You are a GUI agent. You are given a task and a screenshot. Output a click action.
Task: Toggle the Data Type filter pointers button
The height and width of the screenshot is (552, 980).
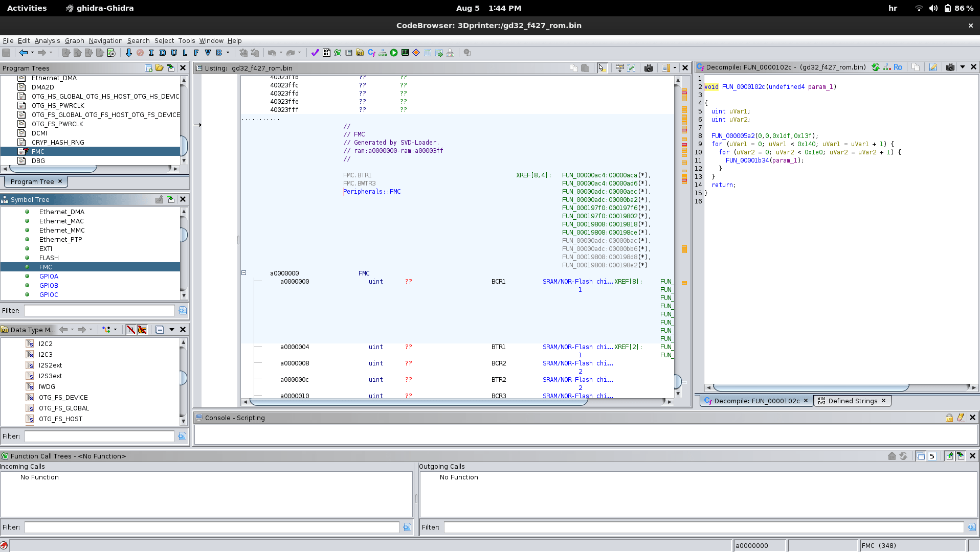tap(142, 330)
